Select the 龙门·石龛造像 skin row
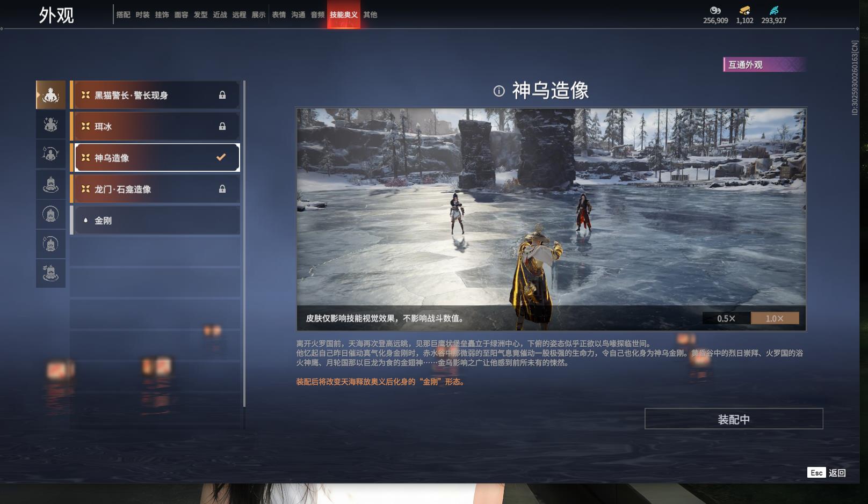The width and height of the screenshot is (868, 504). [155, 189]
